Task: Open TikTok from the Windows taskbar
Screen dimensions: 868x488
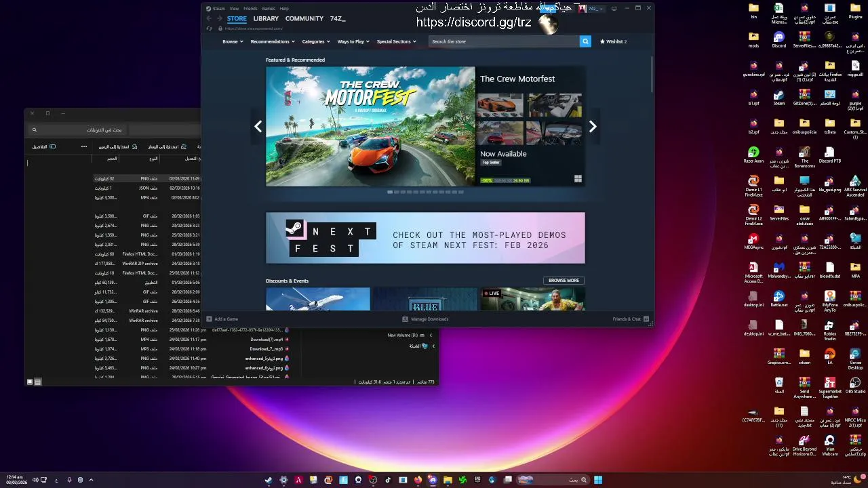Action: coord(388,480)
